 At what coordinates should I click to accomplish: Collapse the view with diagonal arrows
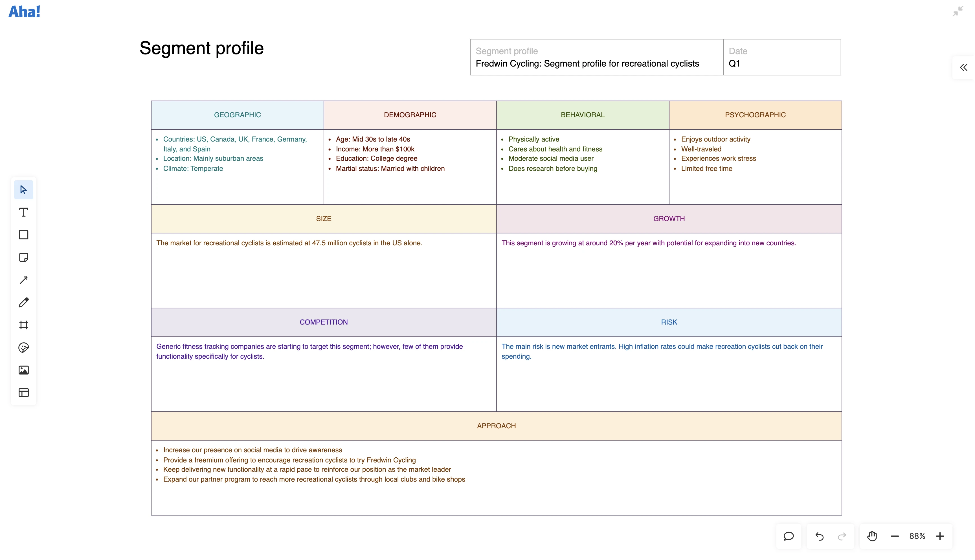tap(958, 11)
